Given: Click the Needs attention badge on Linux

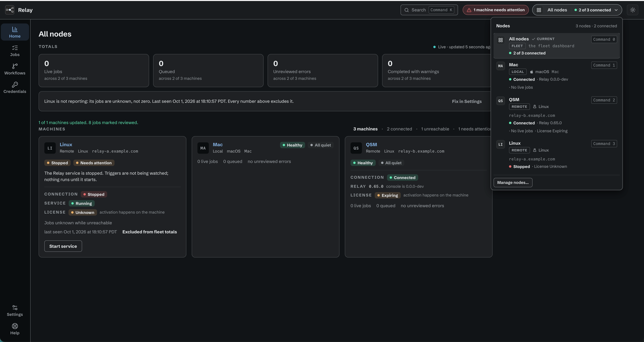Looking at the screenshot, I should coord(94,163).
